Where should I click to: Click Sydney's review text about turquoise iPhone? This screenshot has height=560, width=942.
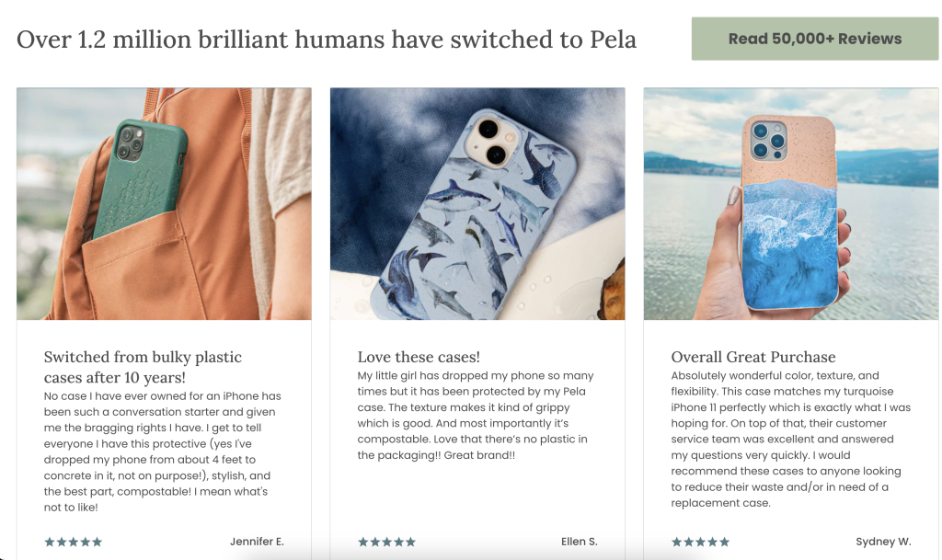790,440
